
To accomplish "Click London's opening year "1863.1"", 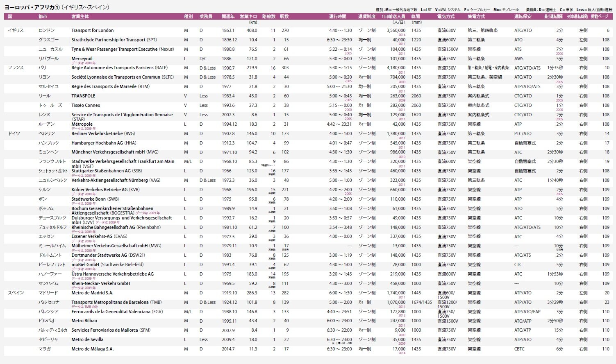I will pos(228,31).
